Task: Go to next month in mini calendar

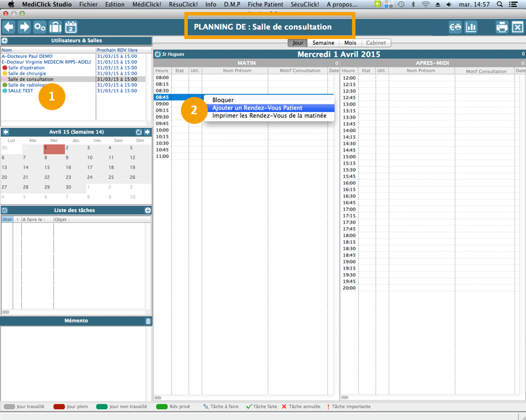Action: (147, 132)
